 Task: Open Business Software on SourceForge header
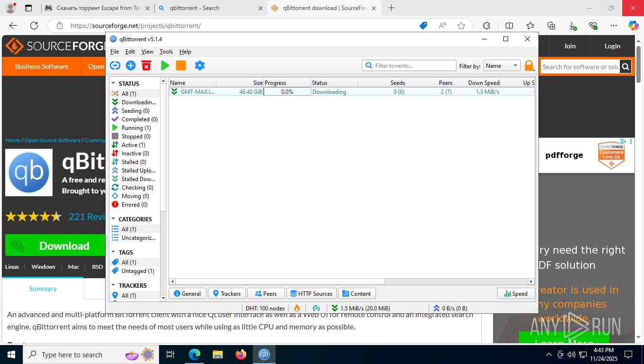42,66
